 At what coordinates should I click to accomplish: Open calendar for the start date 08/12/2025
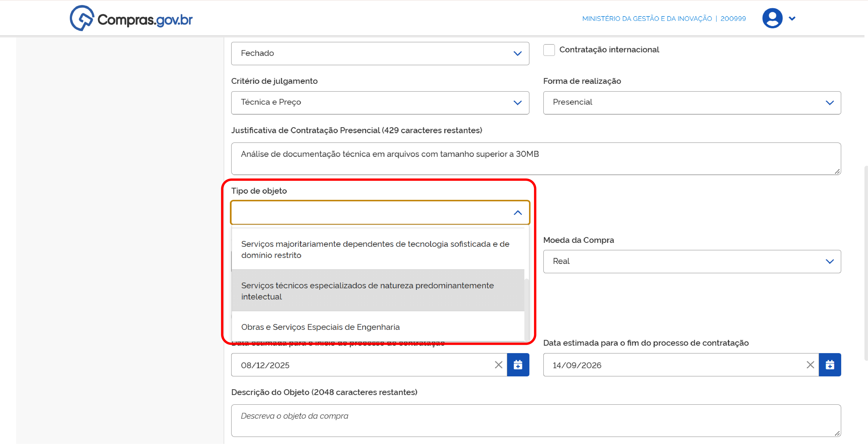(x=518, y=364)
